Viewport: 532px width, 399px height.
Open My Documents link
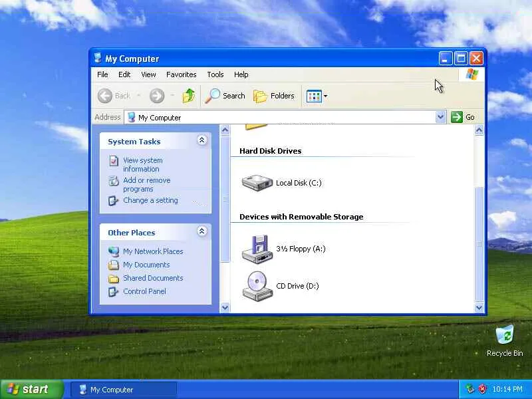(146, 265)
